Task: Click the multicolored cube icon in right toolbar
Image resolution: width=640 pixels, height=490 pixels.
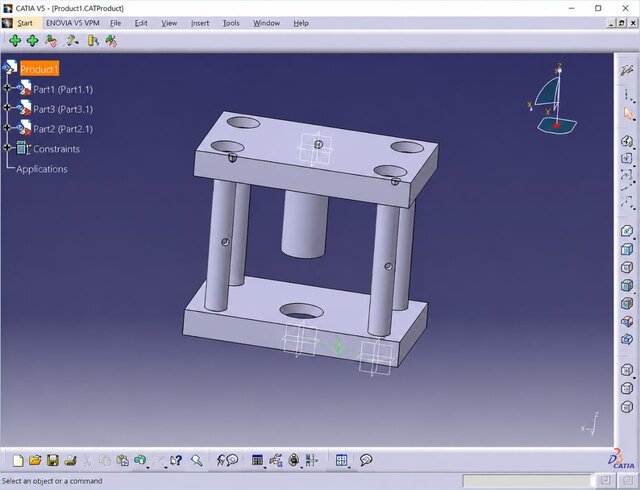Action: 627,321
